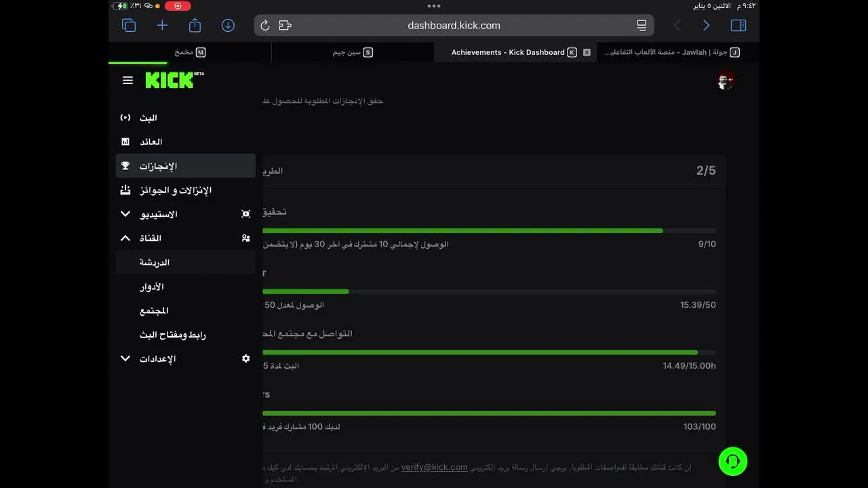Select the Achievements - Kick Dashboard tab
Viewport: 868px width, 488px height.
click(515, 52)
